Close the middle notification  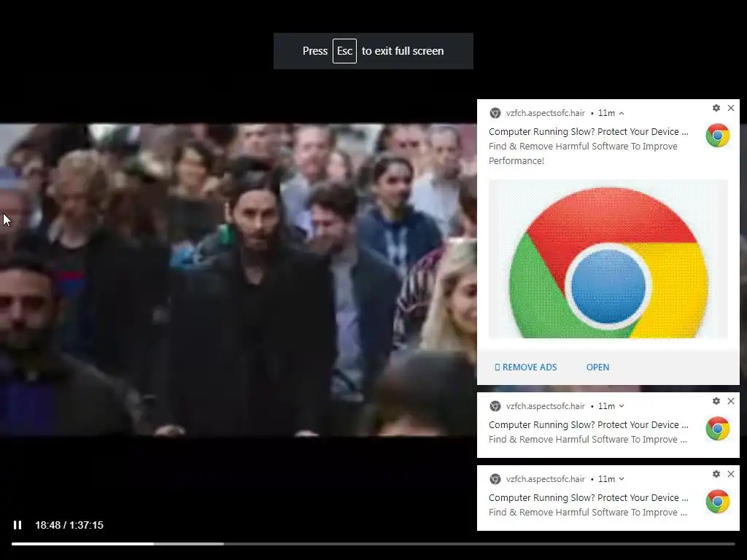click(731, 401)
